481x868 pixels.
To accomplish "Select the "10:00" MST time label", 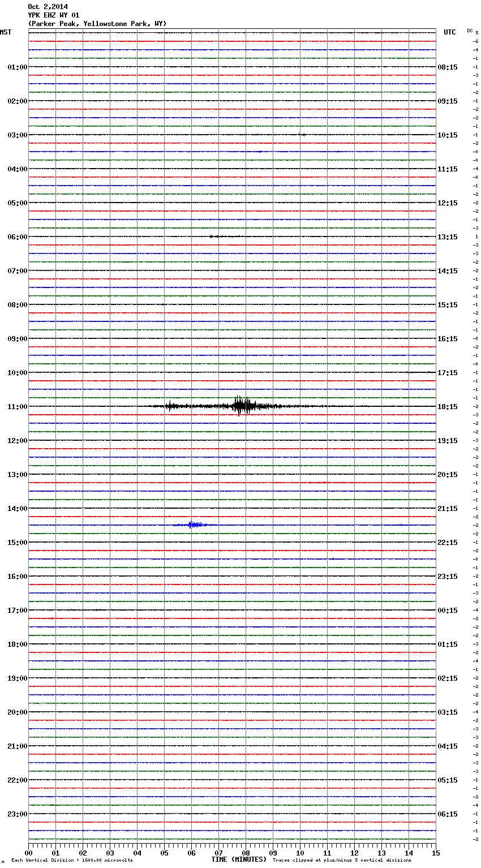I will (18, 373).
